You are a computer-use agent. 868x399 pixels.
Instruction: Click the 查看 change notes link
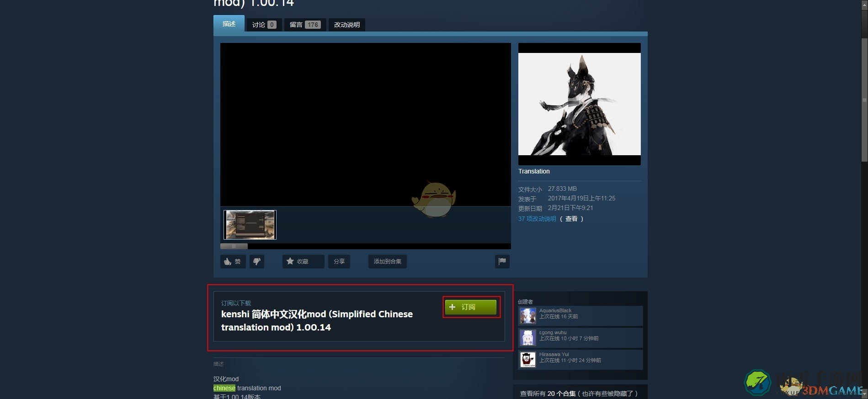click(x=571, y=219)
